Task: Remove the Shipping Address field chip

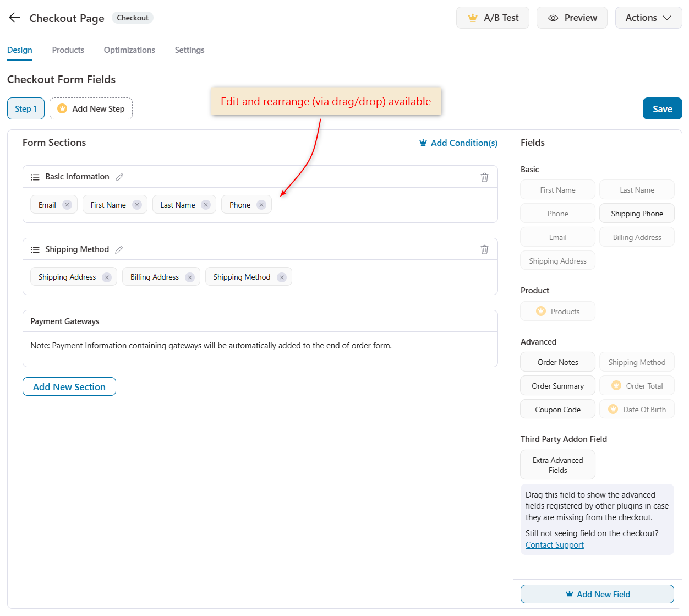Action: click(107, 277)
